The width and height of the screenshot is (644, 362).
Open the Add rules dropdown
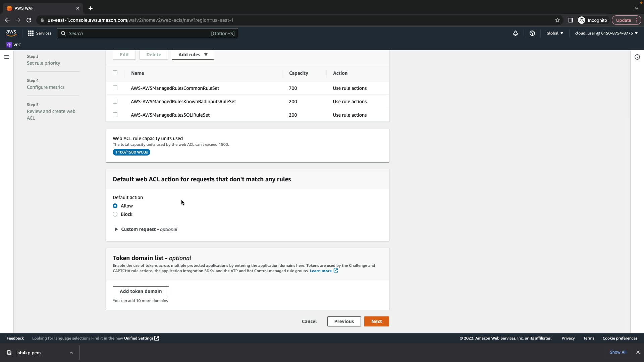(x=193, y=55)
